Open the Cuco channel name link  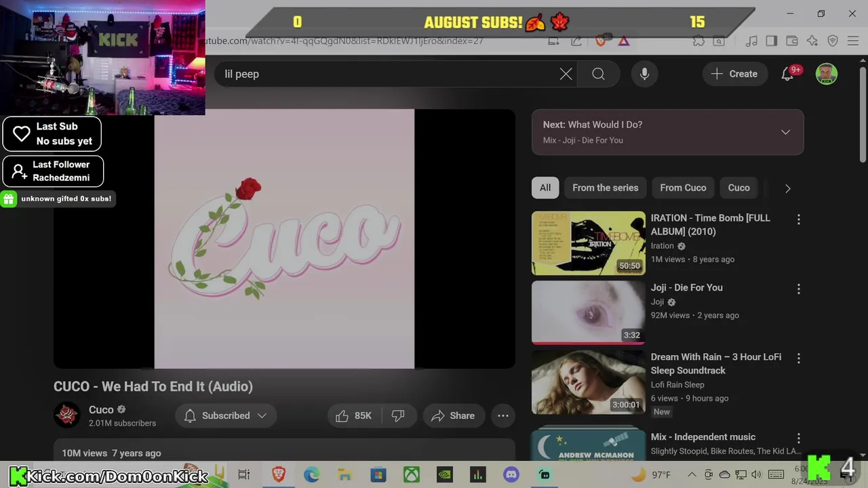pos(101,409)
